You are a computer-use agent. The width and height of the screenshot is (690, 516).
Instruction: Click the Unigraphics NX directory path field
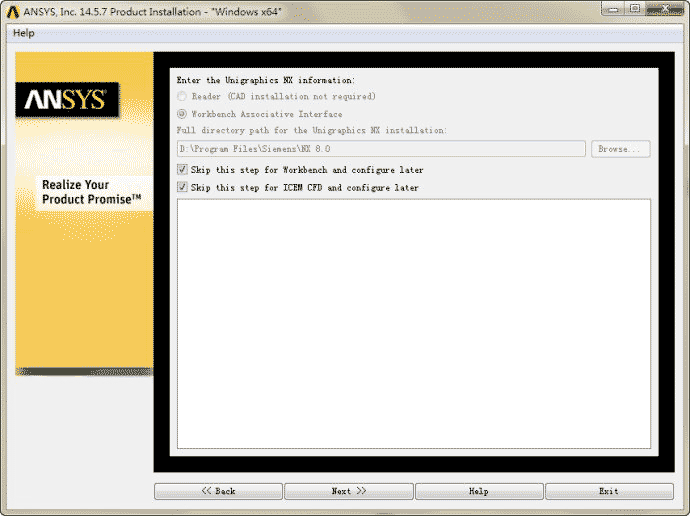point(381,149)
